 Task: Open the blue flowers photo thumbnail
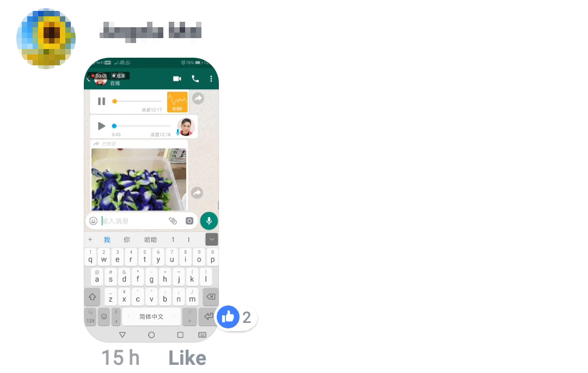139,179
